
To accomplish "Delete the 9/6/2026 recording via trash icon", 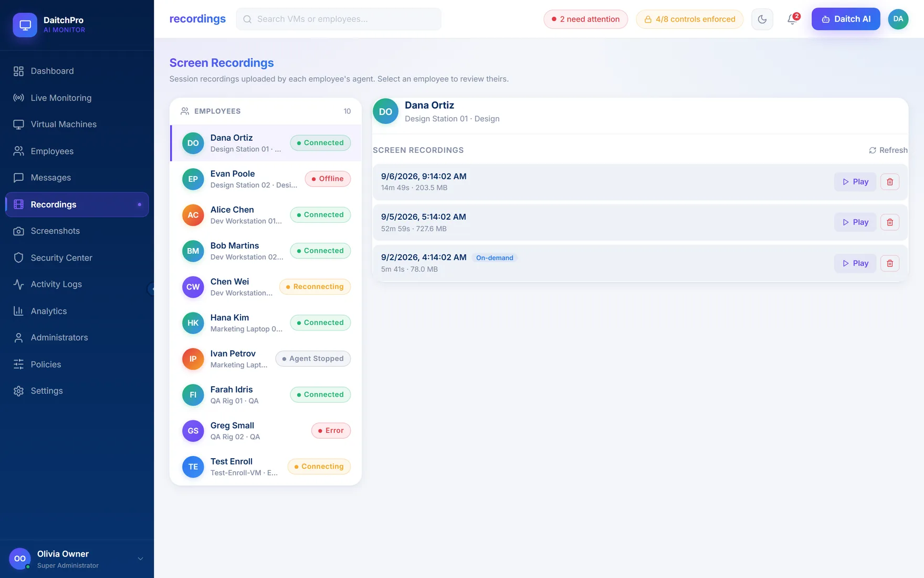I will click(x=890, y=182).
